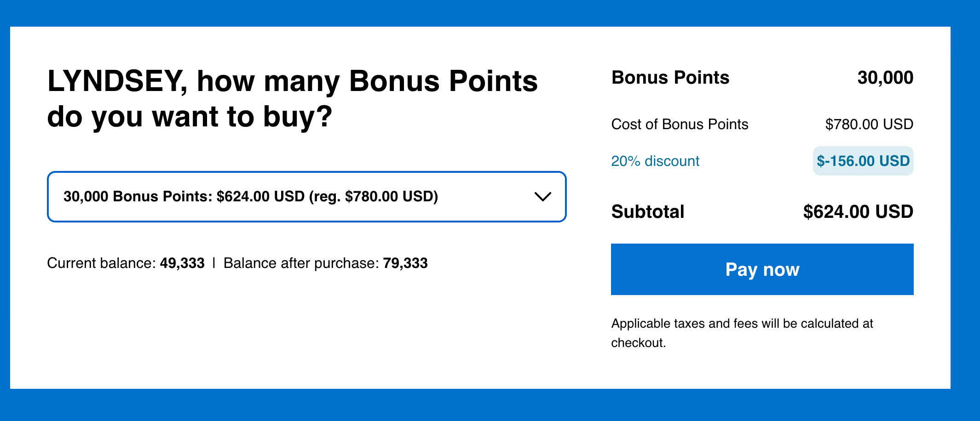Click the 30,000 points total value

pos(885,77)
